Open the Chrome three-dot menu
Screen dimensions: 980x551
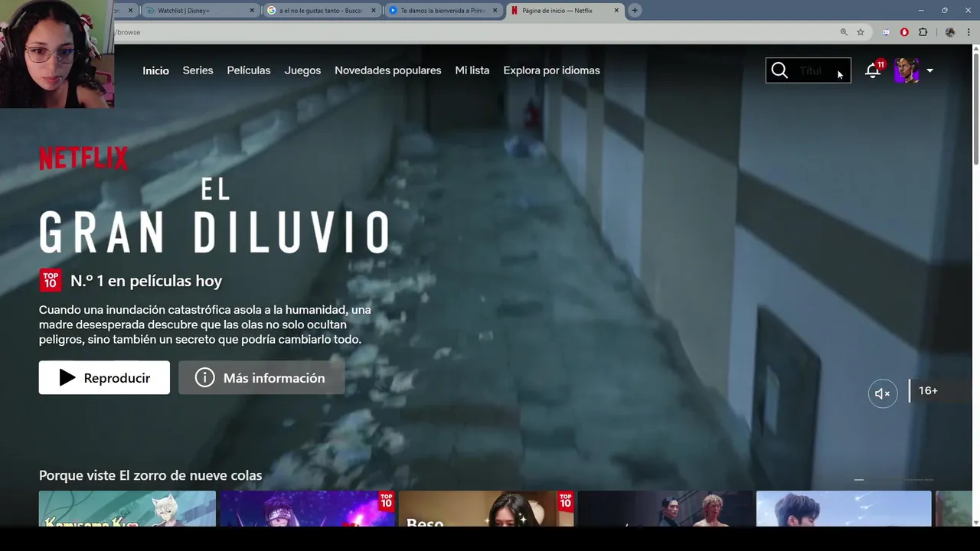(x=969, y=32)
